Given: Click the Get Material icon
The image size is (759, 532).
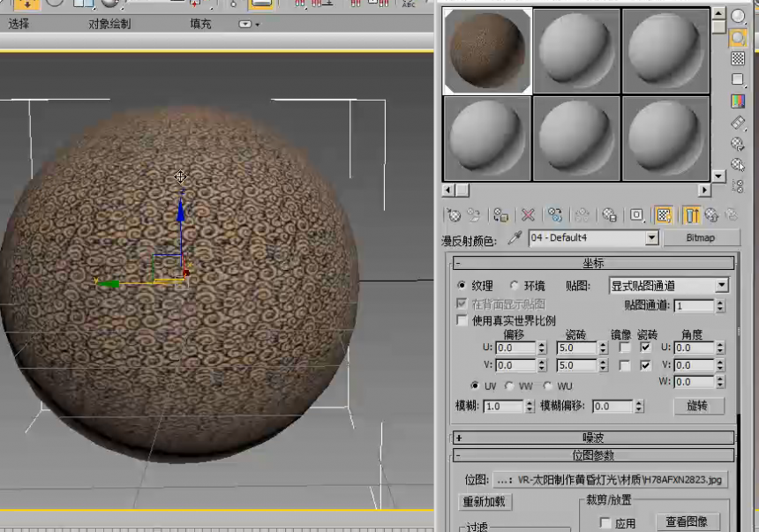Looking at the screenshot, I should 454,215.
